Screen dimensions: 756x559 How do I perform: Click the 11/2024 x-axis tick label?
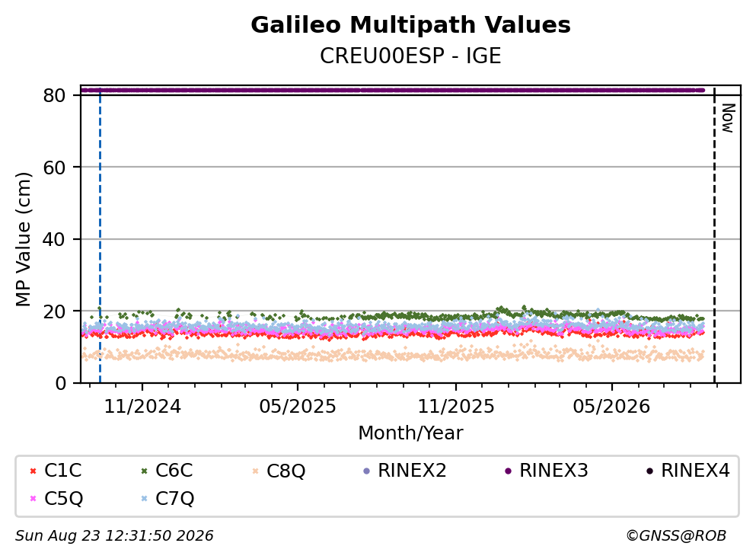coord(142,407)
